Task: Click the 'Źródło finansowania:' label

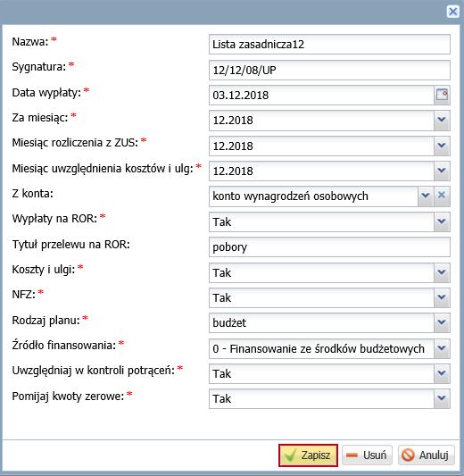Action: pyautogui.click(x=64, y=345)
